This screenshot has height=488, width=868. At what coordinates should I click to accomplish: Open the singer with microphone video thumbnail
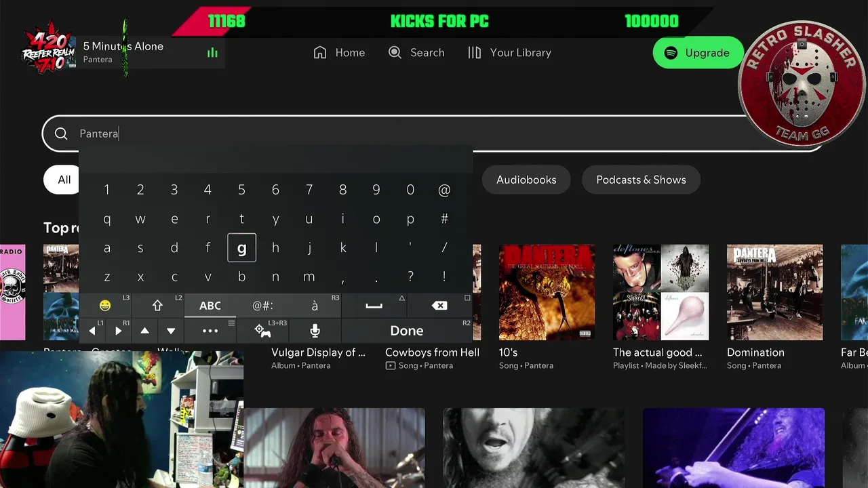(x=334, y=448)
